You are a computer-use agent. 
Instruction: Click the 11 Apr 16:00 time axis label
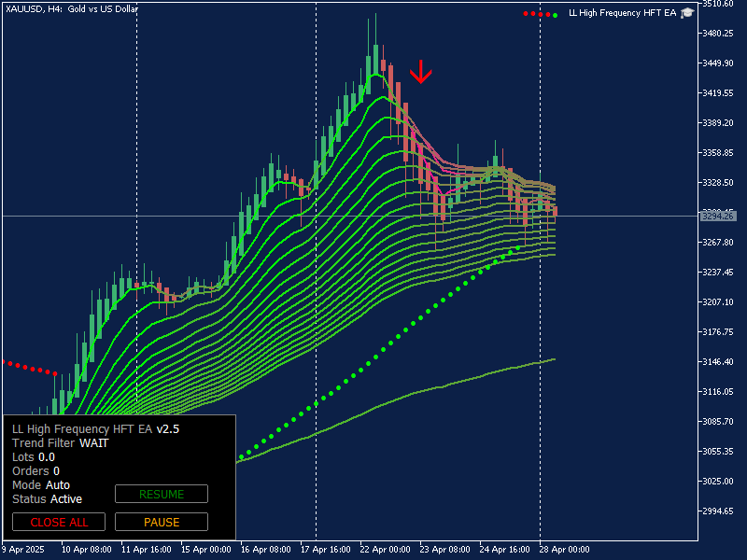pyautogui.click(x=147, y=550)
